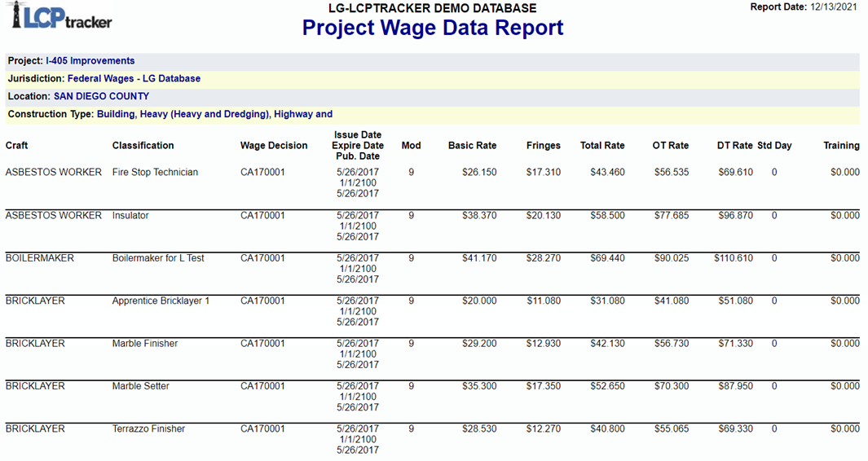Click construction type Building, Heavy value

[x=215, y=114]
